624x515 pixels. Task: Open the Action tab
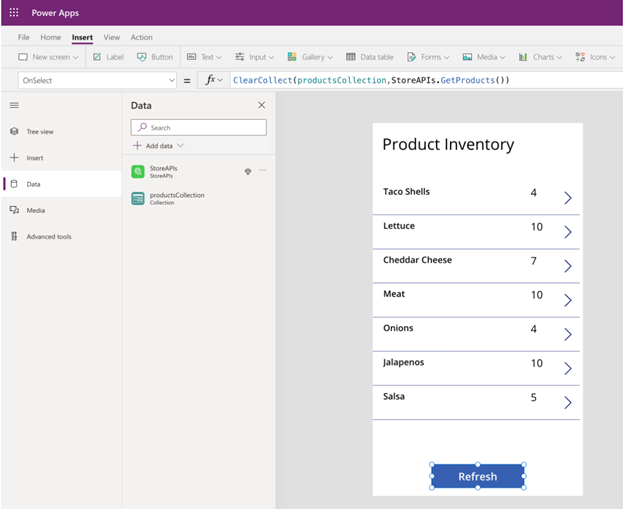point(142,37)
